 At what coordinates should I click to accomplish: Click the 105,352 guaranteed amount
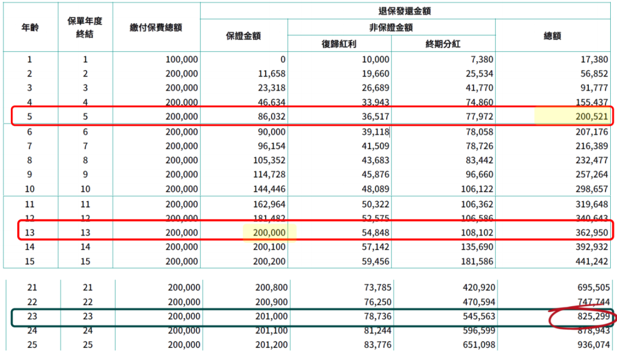click(x=269, y=160)
